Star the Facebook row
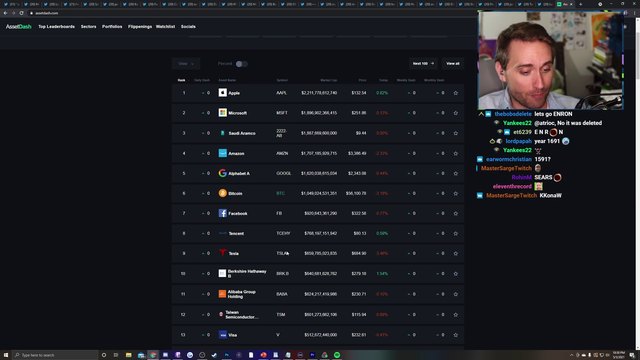Image resolution: width=640 pixels, height=360 pixels. [456, 213]
